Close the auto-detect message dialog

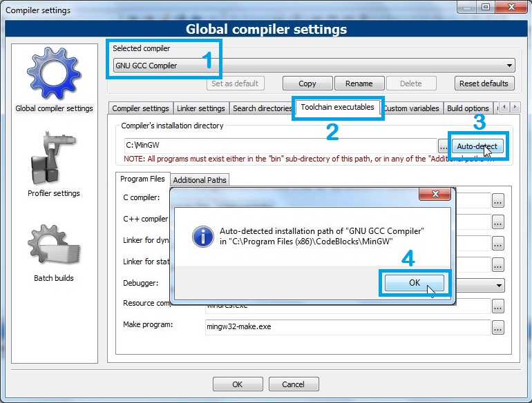point(435,194)
